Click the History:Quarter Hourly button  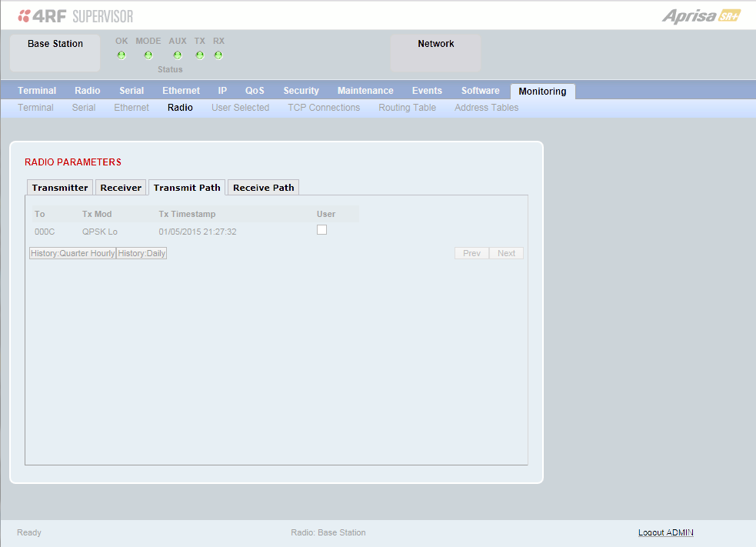[73, 253]
